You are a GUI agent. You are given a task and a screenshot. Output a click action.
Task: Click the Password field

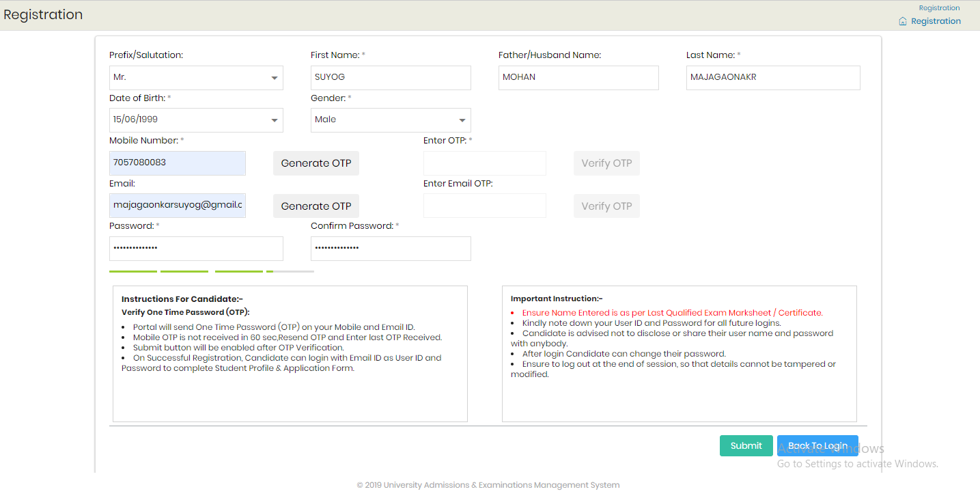click(196, 249)
